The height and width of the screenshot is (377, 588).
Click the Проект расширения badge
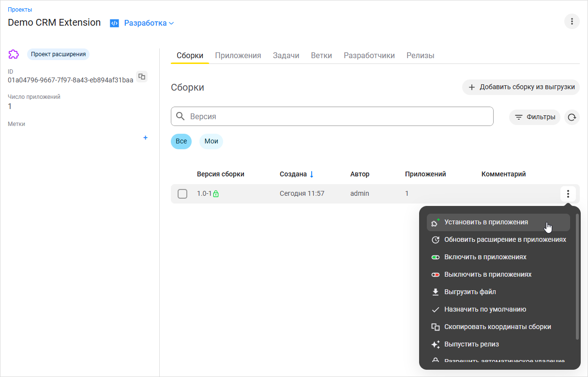tap(59, 54)
